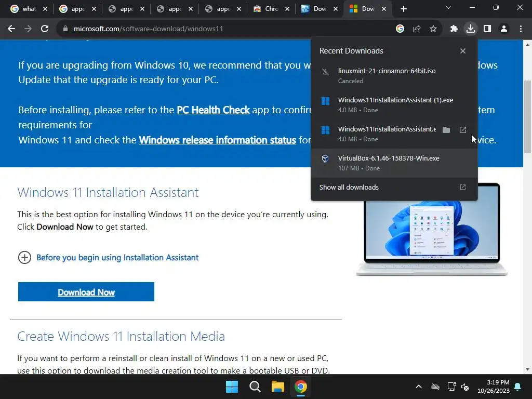Image resolution: width=532 pixels, height=399 pixels.
Task: Click the Download Now button
Action: (86, 292)
